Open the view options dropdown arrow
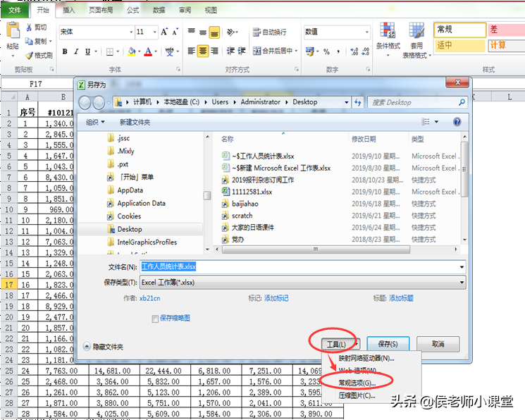Viewport: 525px width, 420px height. coord(436,122)
